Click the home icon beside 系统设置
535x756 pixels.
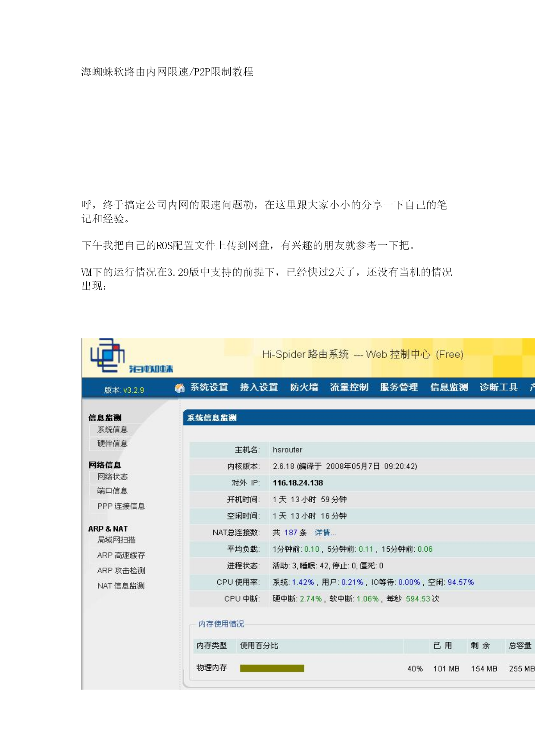(180, 388)
